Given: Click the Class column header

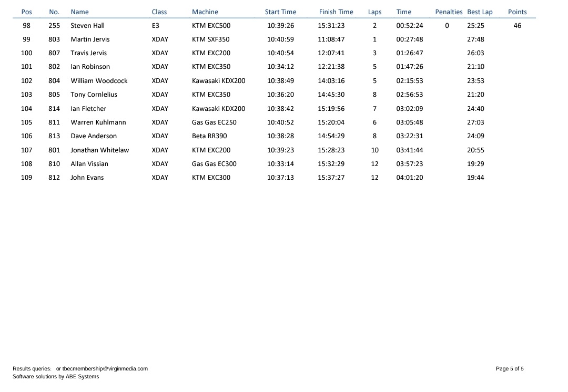Looking at the screenshot, I should 159,12.
